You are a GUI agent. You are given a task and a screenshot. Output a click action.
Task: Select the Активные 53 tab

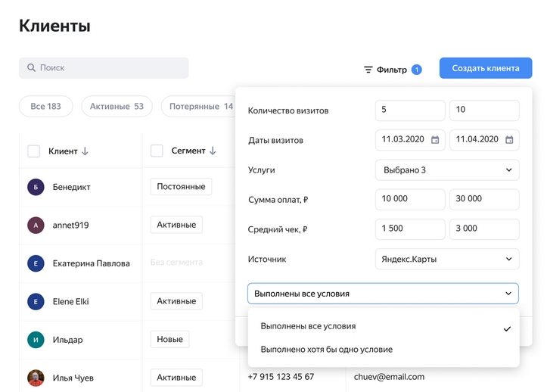pyautogui.click(x=117, y=107)
